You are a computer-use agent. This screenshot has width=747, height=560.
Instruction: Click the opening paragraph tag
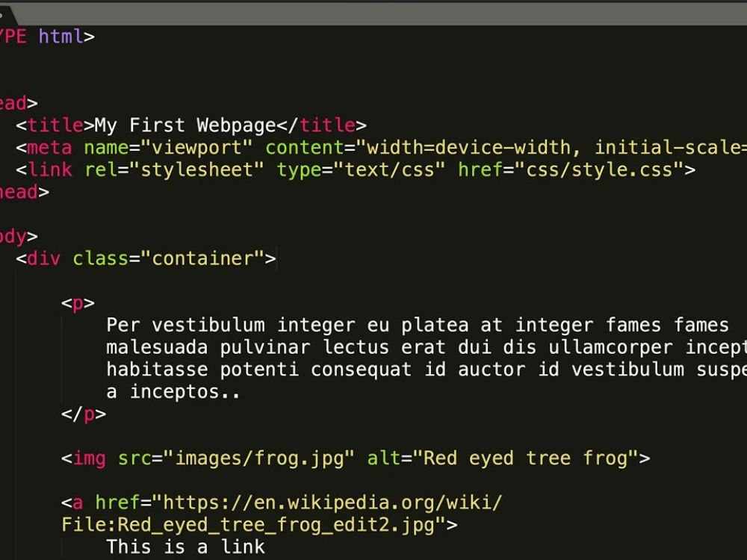[x=78, y=302]
